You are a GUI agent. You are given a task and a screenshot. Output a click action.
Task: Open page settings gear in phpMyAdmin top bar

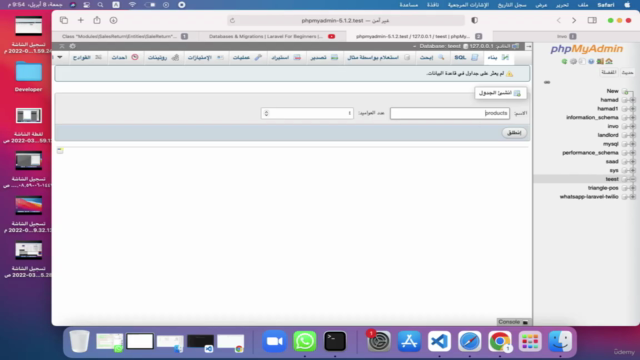[x=73, y=46]
